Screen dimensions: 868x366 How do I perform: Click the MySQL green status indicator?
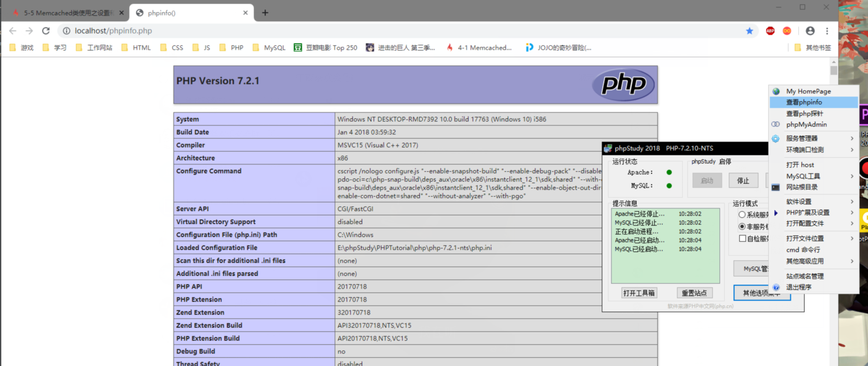coord(669,185)
